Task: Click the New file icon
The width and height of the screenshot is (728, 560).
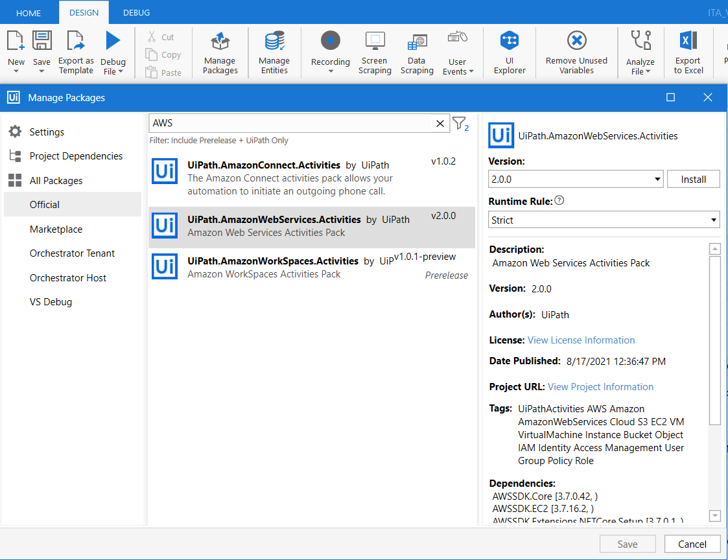Action: (16, 41)
